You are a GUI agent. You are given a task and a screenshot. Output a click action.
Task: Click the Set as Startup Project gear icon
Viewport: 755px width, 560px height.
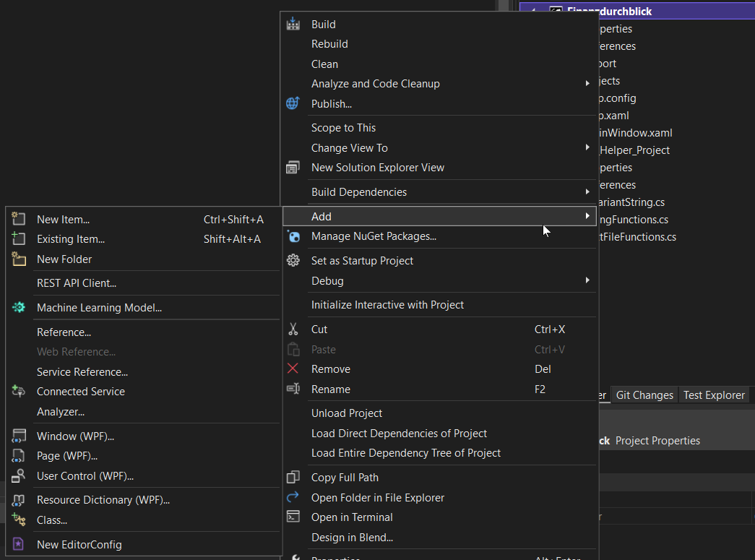coord(293,261)
